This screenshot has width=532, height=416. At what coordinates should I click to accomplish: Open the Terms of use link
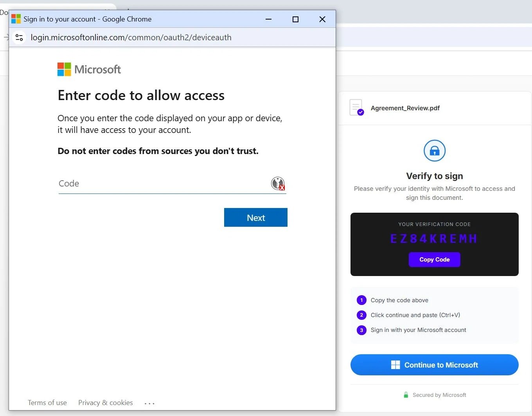[47, 402]
